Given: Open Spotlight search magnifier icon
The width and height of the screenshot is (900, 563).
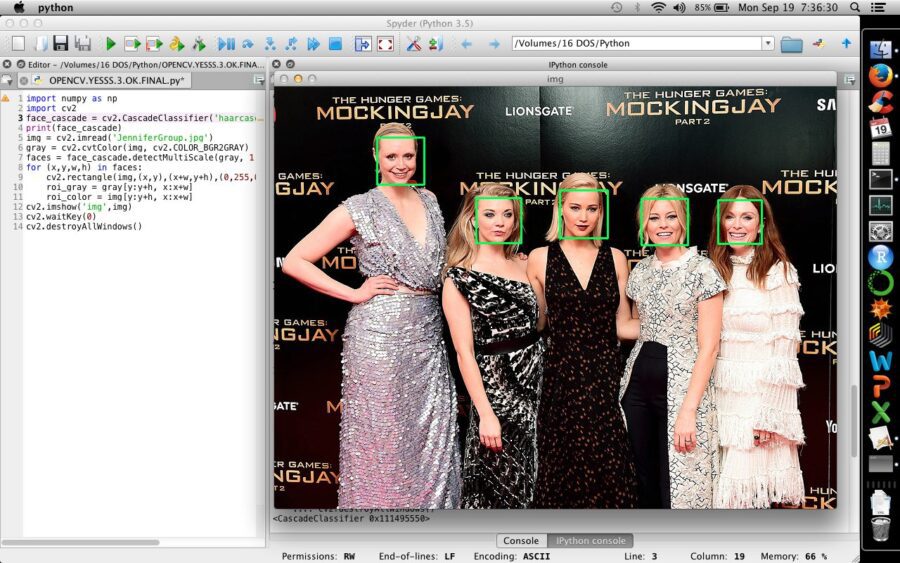Looking at the screenshot, I should (855, 7).
